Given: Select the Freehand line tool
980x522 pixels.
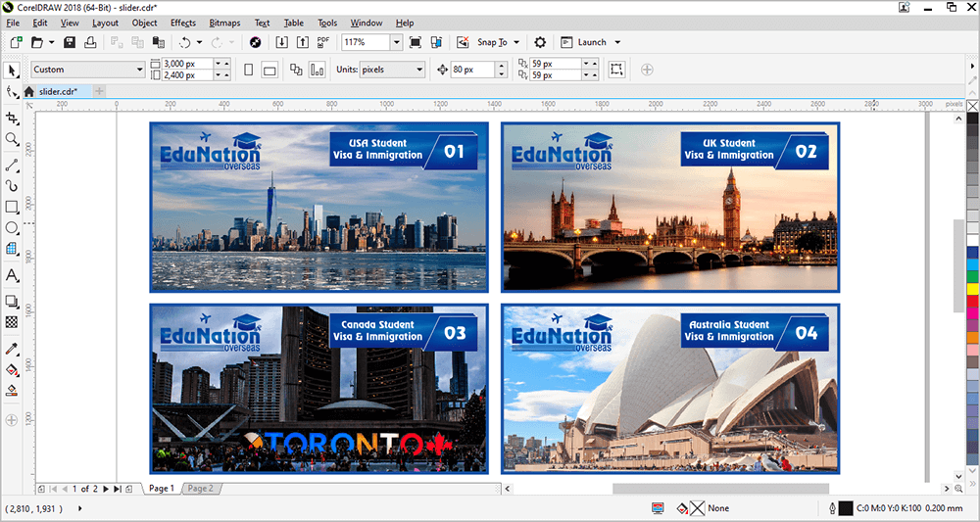Looking at the screenshot, I should pos(11,166).
